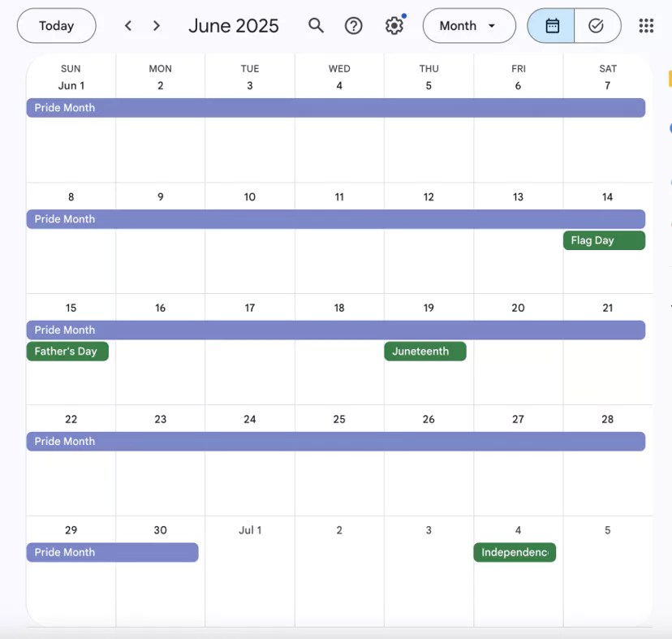Expand the Month view dropdown

click(468, 26)
